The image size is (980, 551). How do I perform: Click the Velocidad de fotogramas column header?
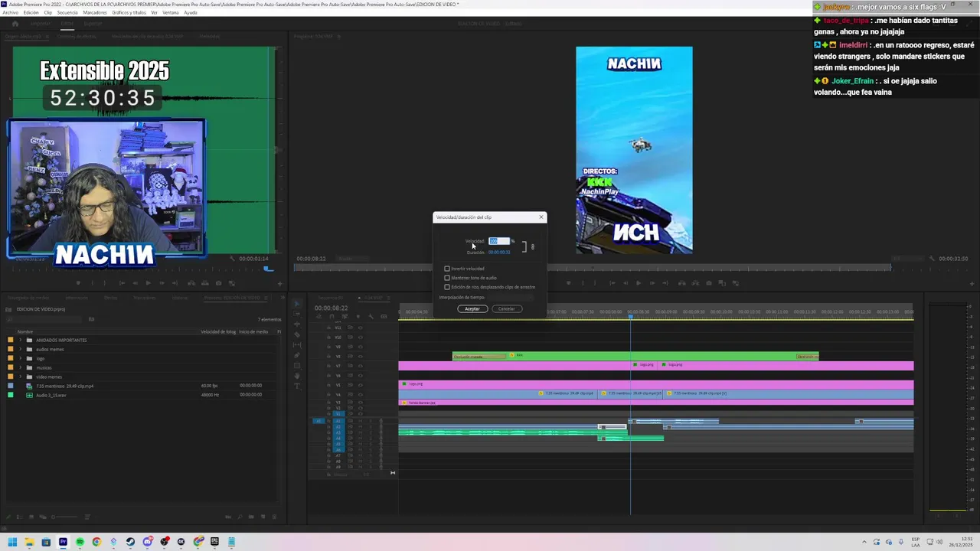(218, 331)
